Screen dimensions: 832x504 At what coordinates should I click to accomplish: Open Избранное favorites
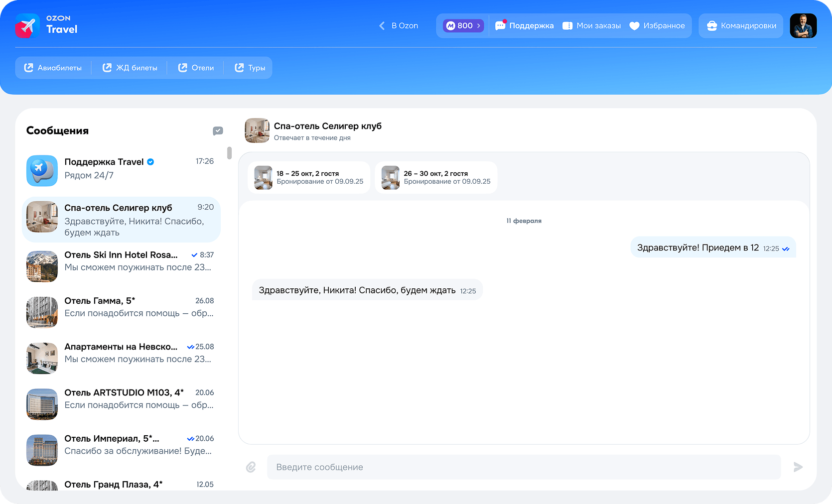point(657,26)
